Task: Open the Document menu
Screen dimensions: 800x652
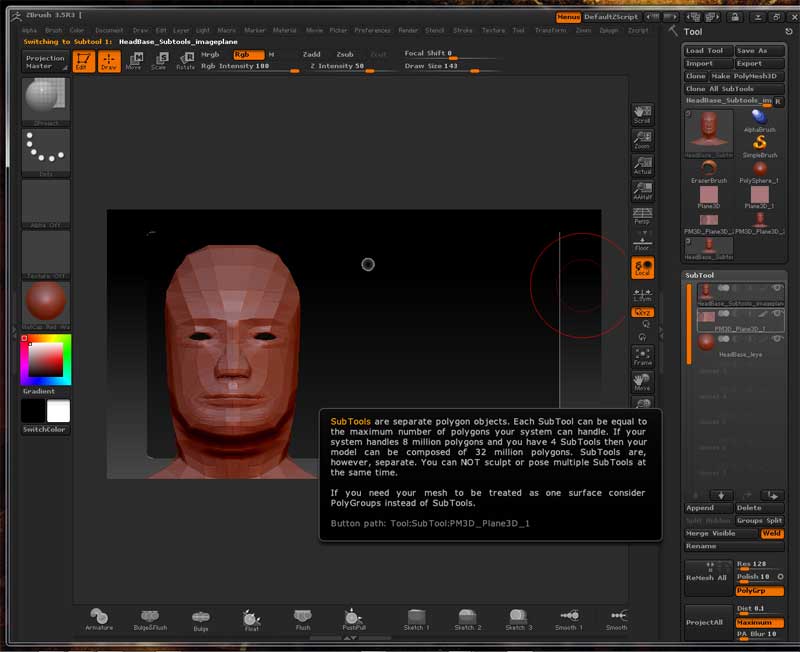Action: coord(109,31)
